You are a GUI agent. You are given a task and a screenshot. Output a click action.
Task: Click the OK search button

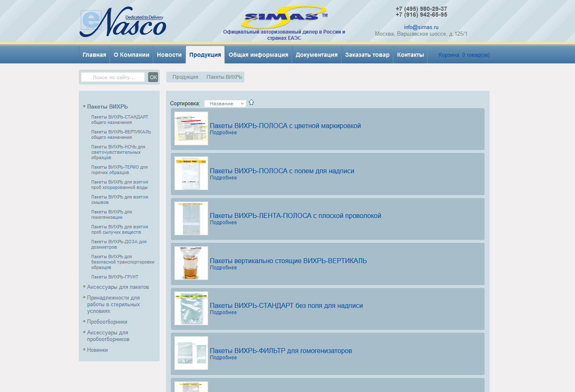(x=153, y=77)
